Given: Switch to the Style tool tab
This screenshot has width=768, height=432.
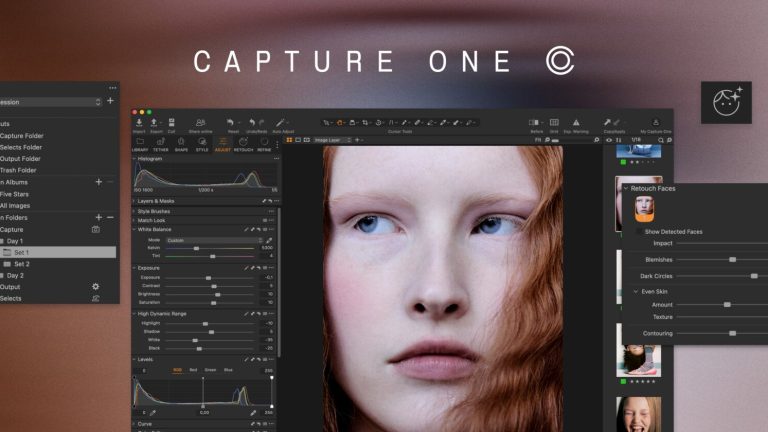Looking at the screenshot, I should (202, 144).
